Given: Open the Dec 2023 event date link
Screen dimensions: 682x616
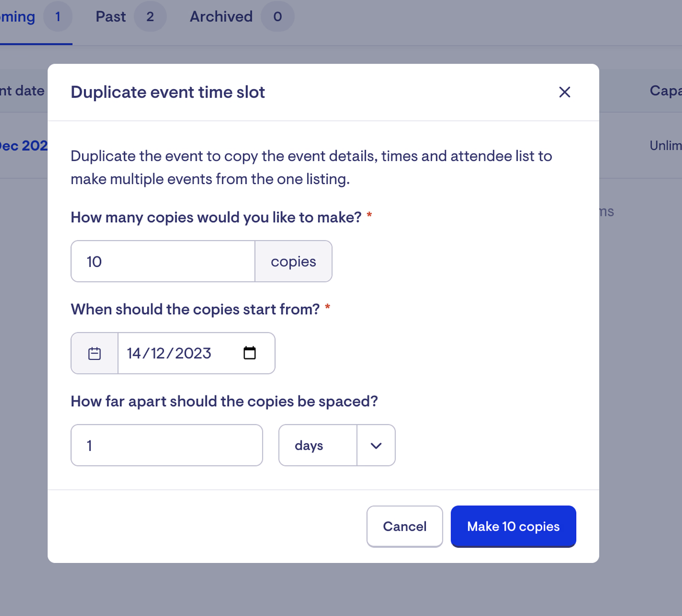Looking at the screenshot, I should [x=24, y=146].
